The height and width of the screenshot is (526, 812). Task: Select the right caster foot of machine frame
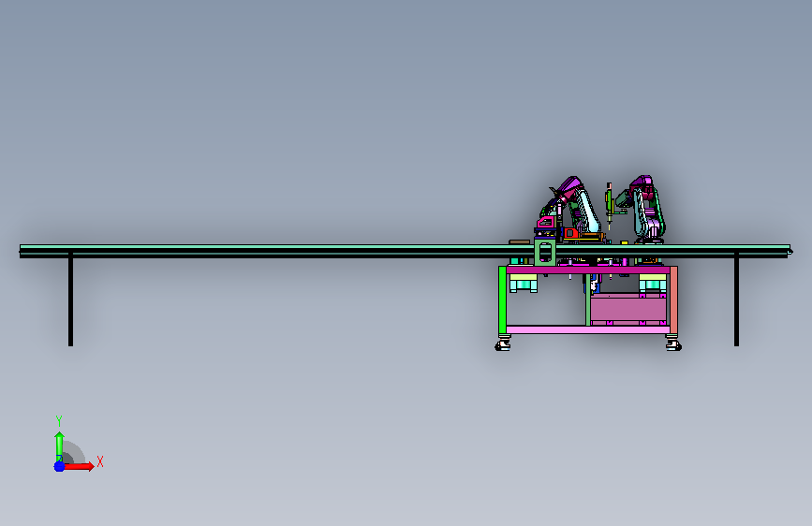click(673, 343)
